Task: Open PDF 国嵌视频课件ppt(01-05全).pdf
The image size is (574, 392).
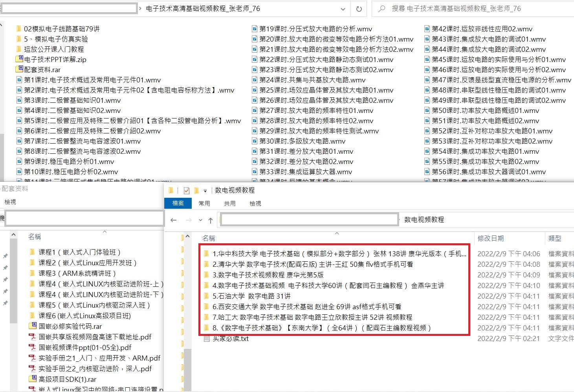Action: [81, 347]
